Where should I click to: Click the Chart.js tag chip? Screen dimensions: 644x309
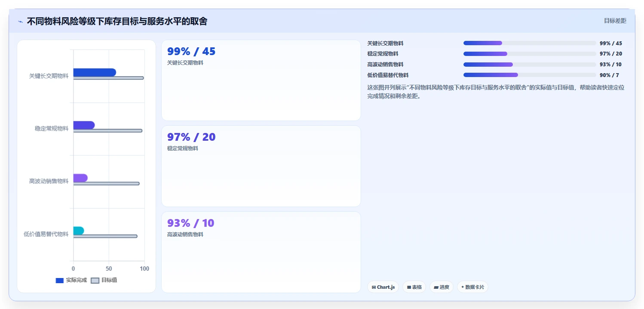point(383,287)
